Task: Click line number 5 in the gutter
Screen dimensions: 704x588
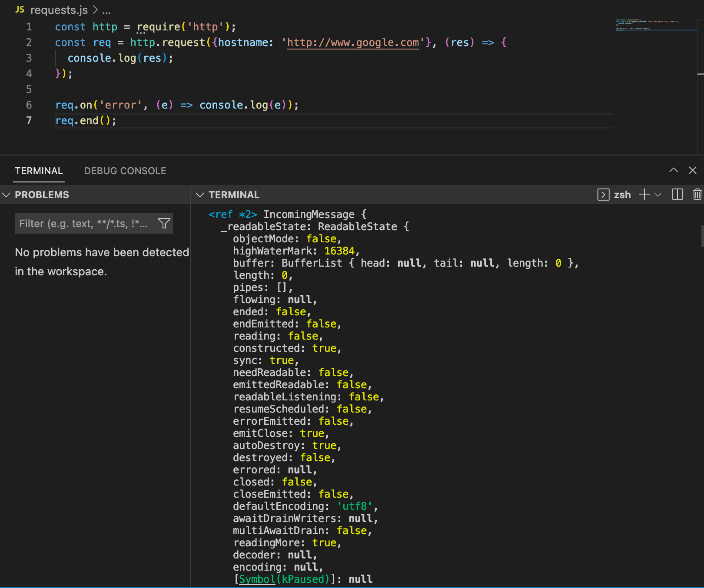Action: pyautogui.click(x=29, y=89)
